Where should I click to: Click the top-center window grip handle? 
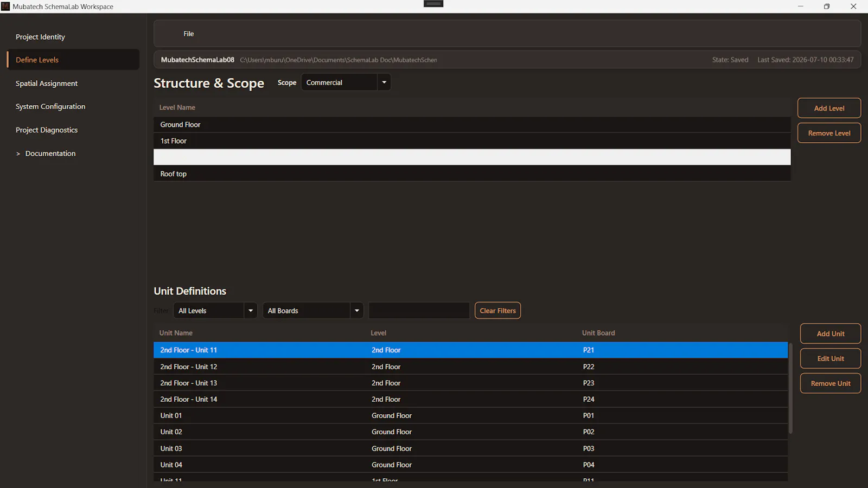tap(433, 4)
